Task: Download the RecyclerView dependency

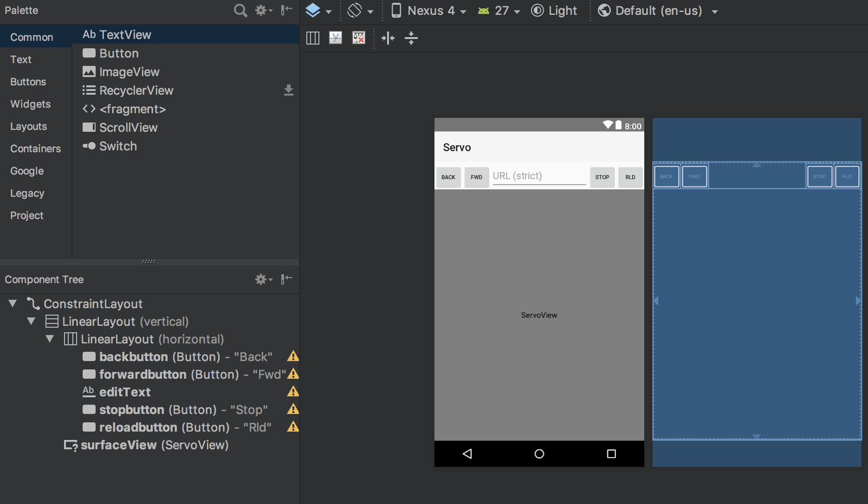Action: click(x=289, y=90)
